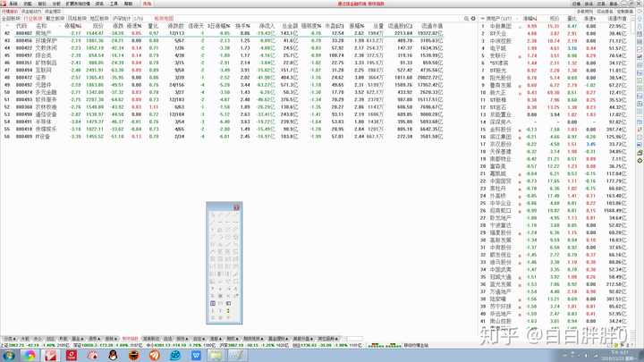Expand 其它品种▲ bottom tab menu

click(327, 339)
